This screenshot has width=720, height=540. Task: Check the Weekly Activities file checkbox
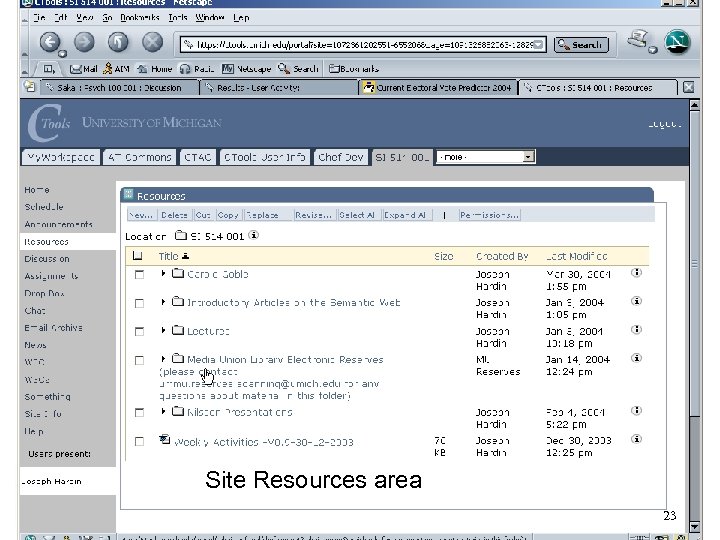coord(139,442)
